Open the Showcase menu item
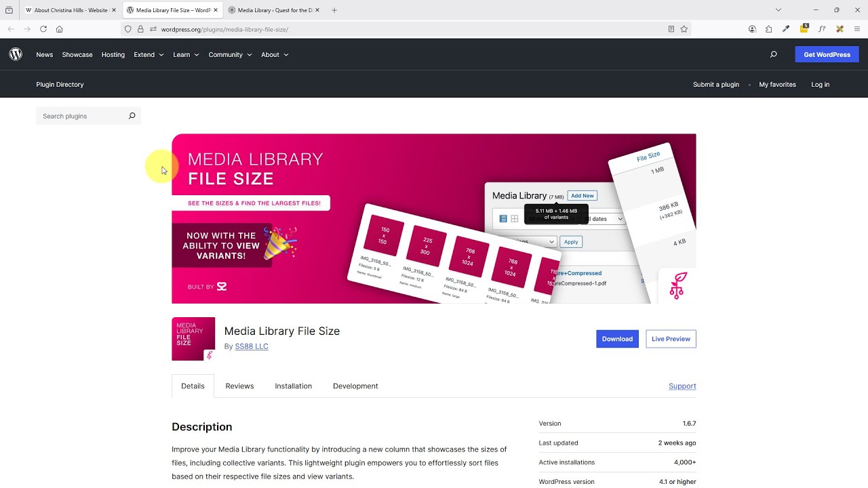 pos(77,54)
